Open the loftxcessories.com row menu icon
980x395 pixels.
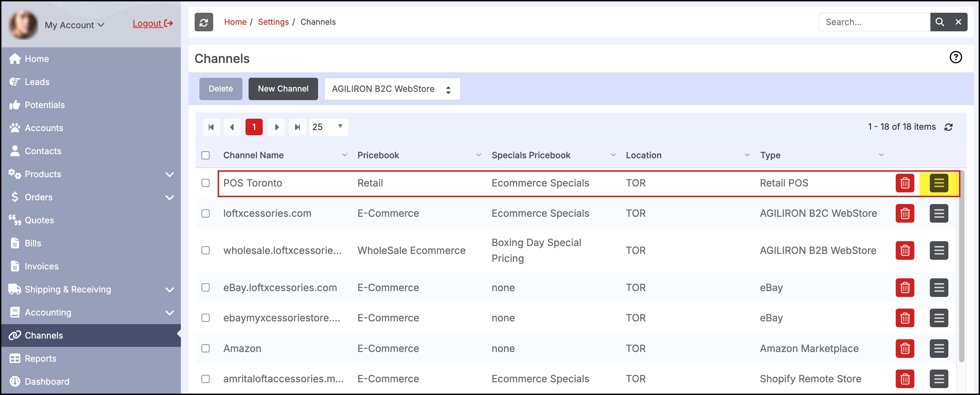click(x=938, y=213)
